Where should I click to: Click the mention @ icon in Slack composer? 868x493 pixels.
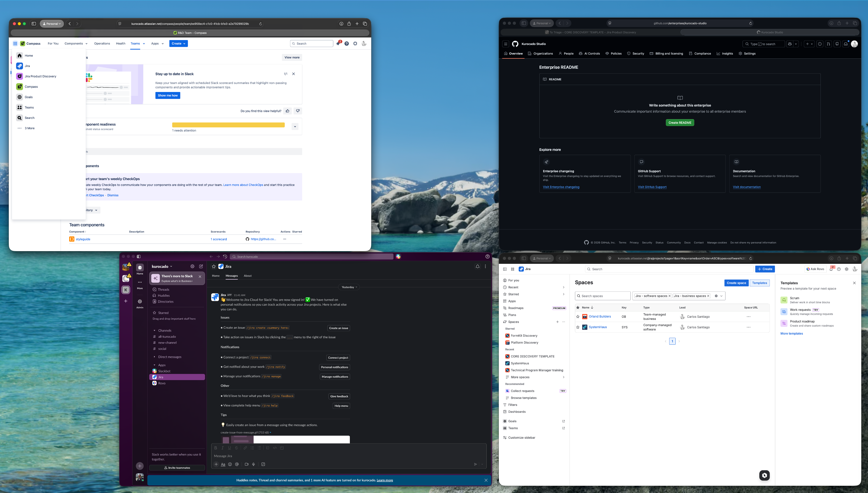tap(237, 464)
